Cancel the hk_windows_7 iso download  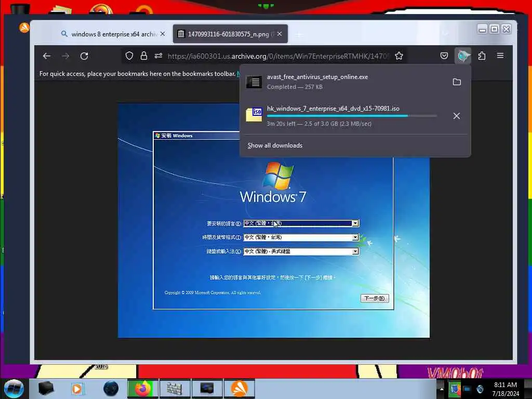point(457,116)
